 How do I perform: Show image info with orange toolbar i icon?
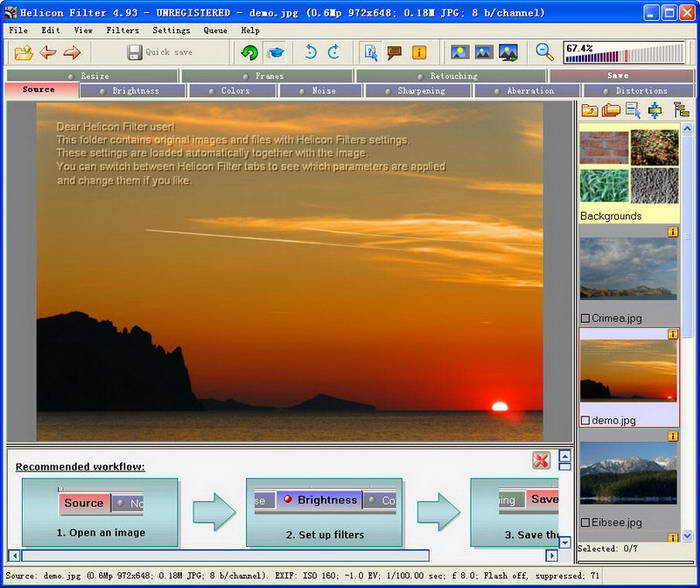pos(418,53)
